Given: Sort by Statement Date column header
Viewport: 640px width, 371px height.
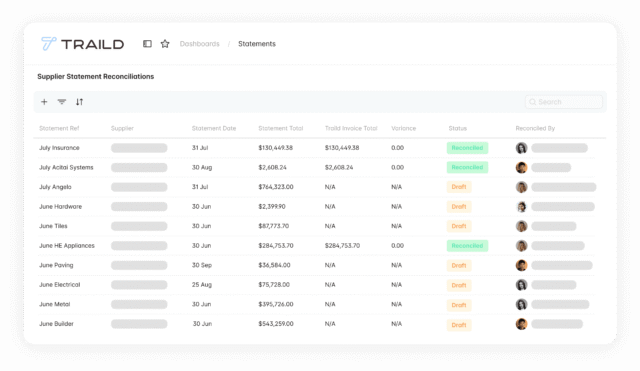Looking at the screenshot, I should [214, 128].
